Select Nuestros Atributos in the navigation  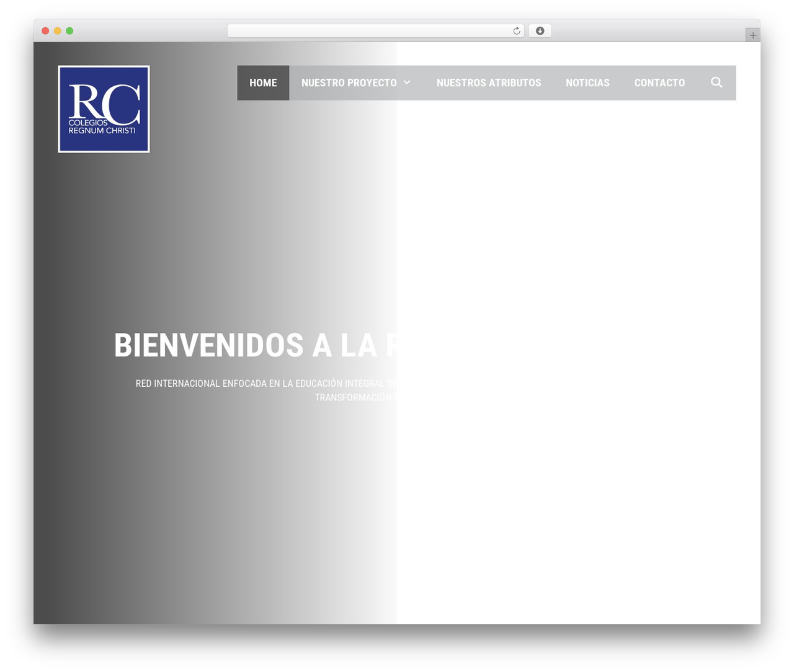[489, 82]
